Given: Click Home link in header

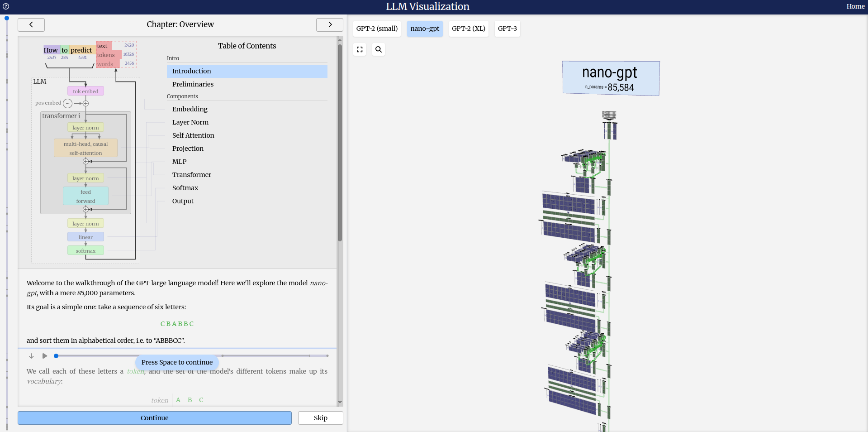Looking at the screenshot, I should pos(855,6).
